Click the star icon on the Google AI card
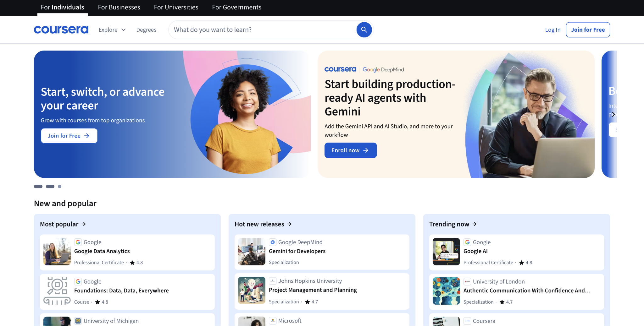The height and width of the screenshot is (326, 644). pyautogui.click(x=521, y=263)
